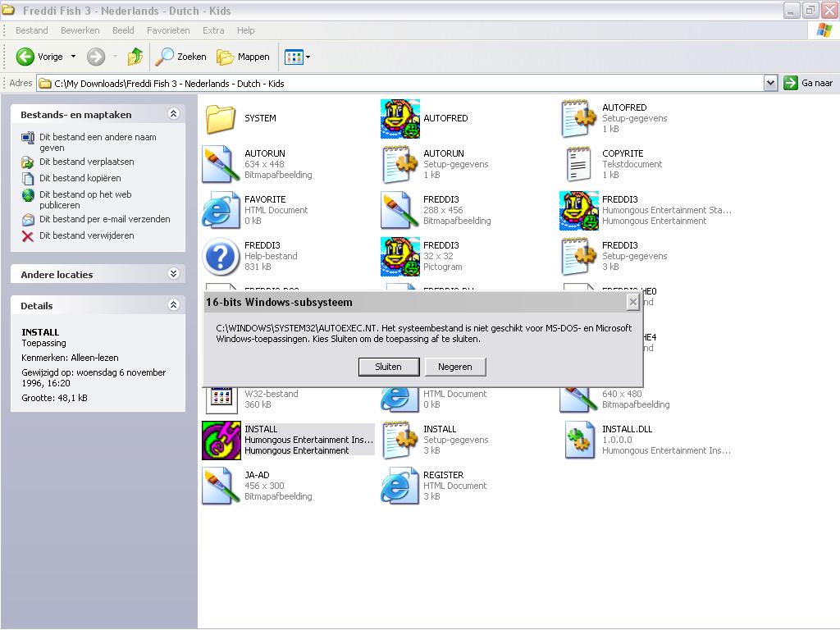Go up one folder level
Viewport: 840px width, 630px height.
coord(135,57)
